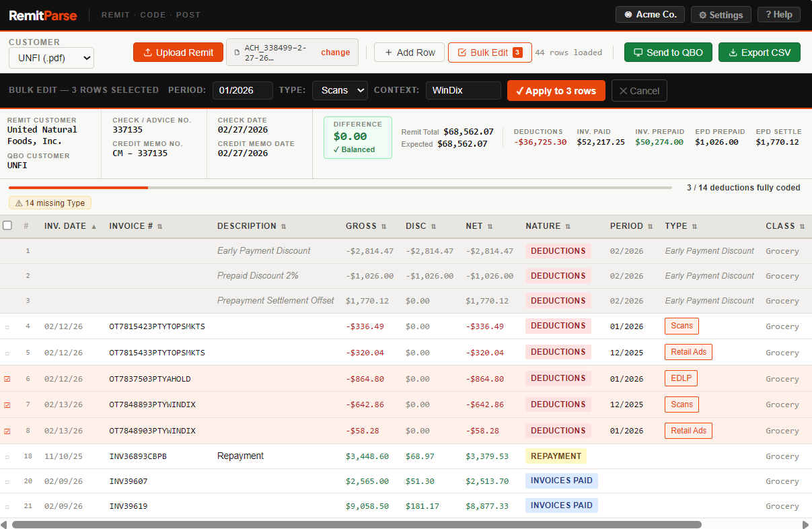The image size is (812, 529).
Task: Sort by the NET column
Action: 479,226
